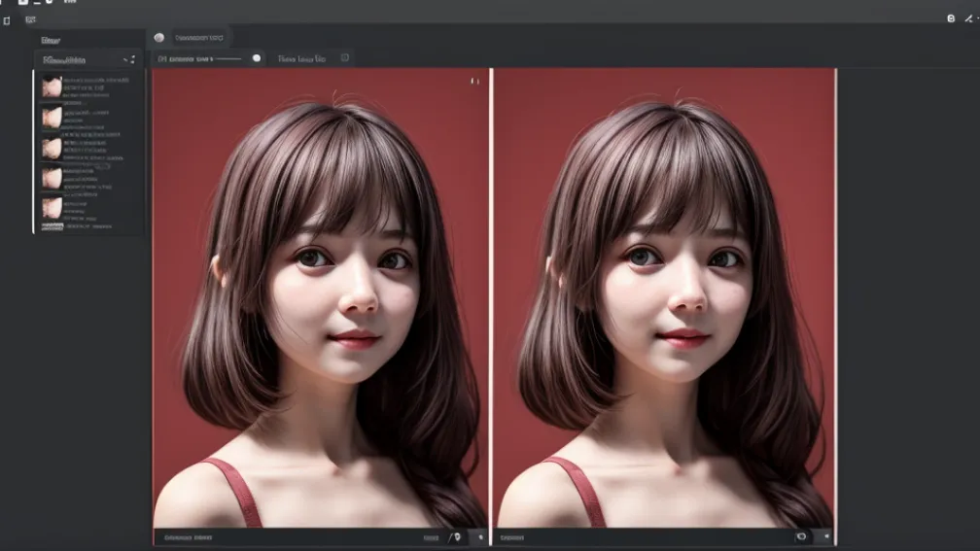Screen dimensions: 980x551
Task: Select the pen icon in the left image footer
Action: pos(455,536)
